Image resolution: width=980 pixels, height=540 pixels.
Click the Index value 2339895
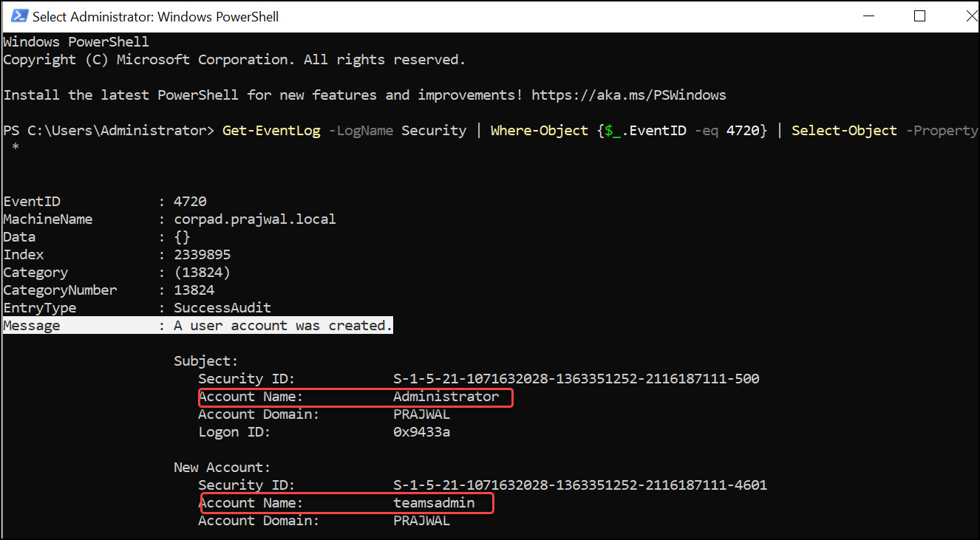click(x=203, y=255)
